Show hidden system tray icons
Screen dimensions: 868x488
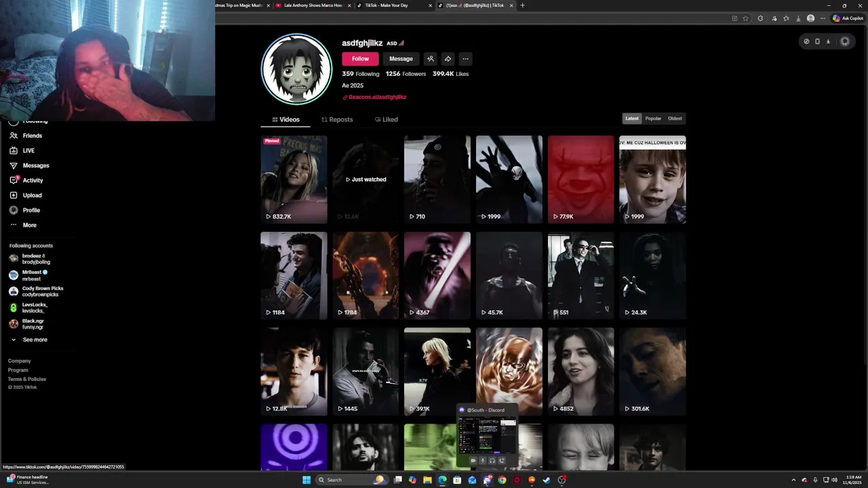793,480
